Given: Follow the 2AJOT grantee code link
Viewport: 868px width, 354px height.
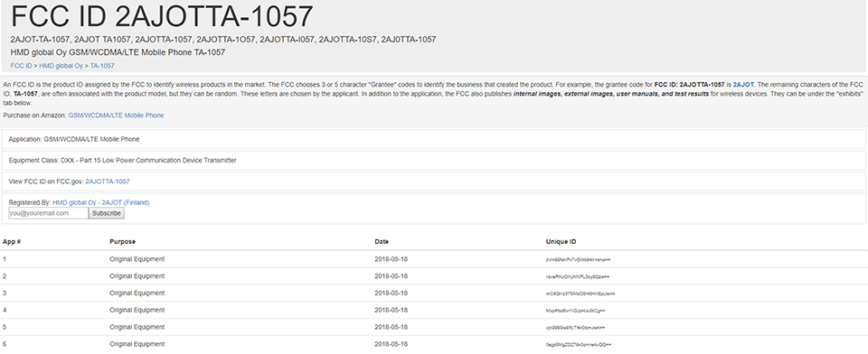Looking at the screenshot, I should pos(743,85).
